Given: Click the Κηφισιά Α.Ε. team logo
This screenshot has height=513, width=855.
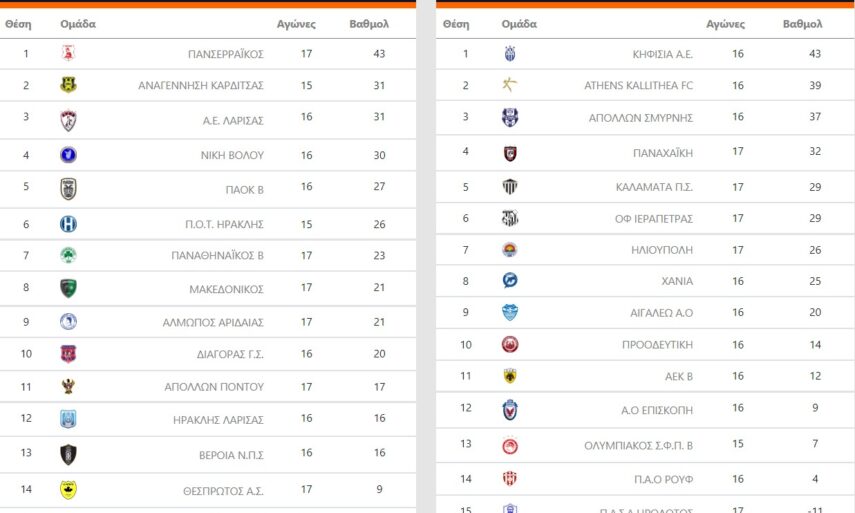Looking at the screenshot, I should click(x=510, y=54).
